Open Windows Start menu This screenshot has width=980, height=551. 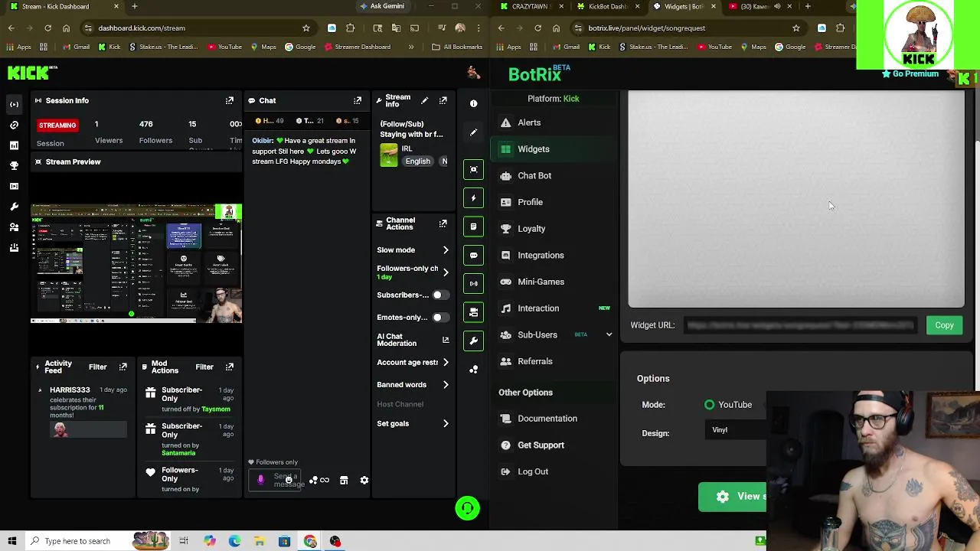click(12, 541)
